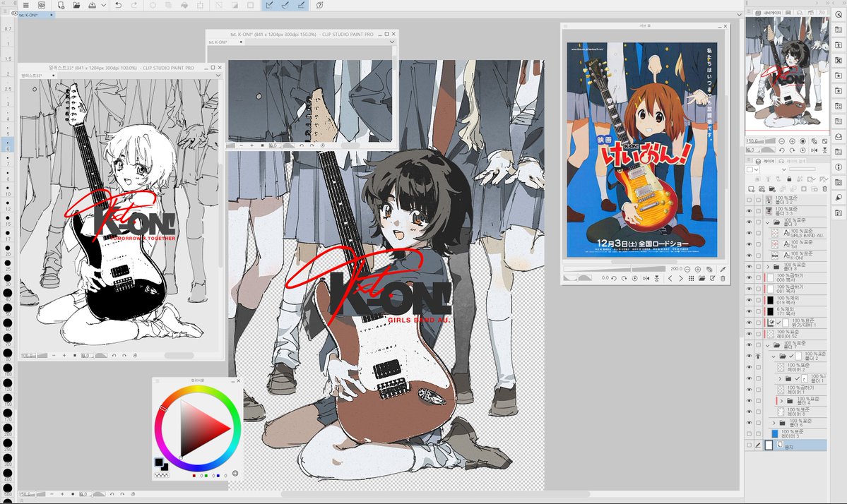This screenshot has width=847, height=504.
Task: Expand the 폴더 8 folder
Action: [x=768, y=267]
